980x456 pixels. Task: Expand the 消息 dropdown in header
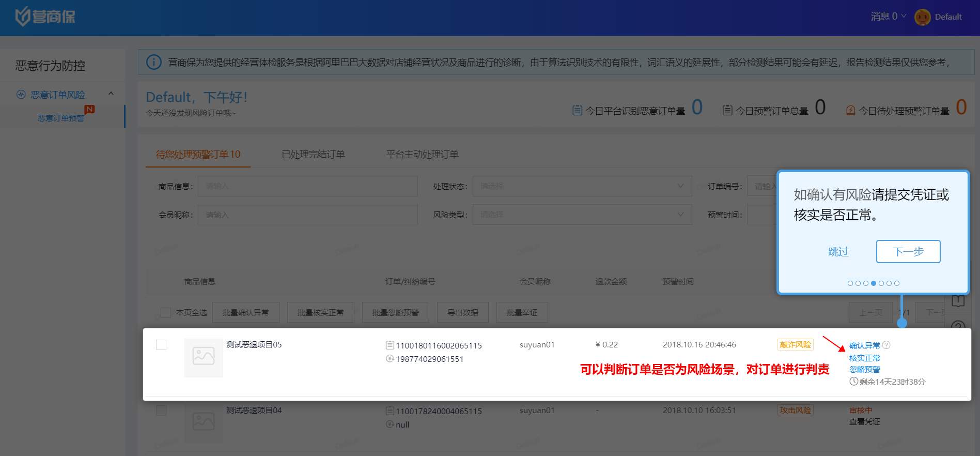[x=889, y=17]
